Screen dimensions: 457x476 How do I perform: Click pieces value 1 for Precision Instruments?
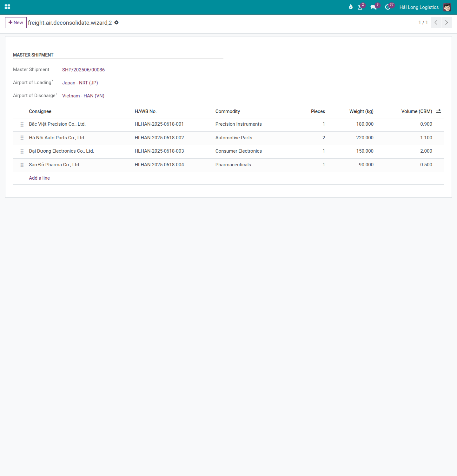tap(324, 124)
